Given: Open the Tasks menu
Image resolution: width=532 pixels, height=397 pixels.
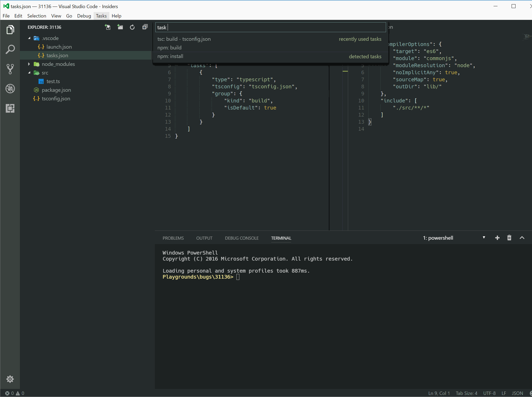Looking at the screenshot, I should (x=101, y=16).
